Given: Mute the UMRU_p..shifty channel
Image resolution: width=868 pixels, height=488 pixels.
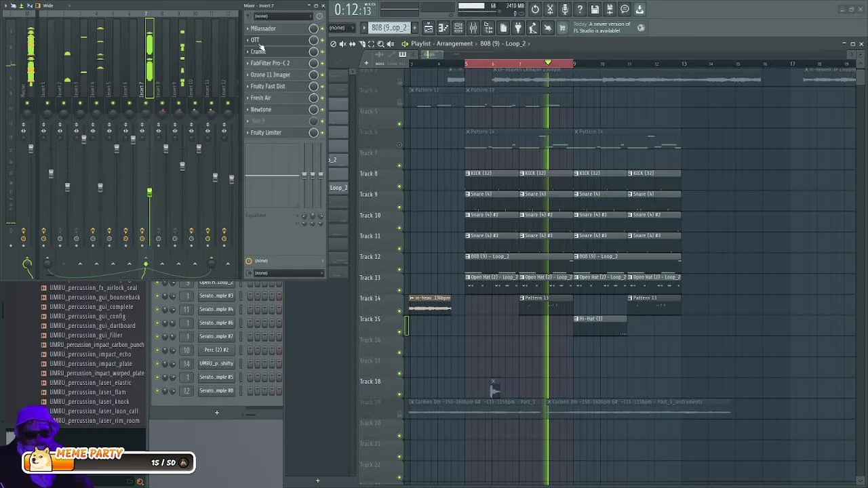Looking at the screenshot, I should [157, 363].
